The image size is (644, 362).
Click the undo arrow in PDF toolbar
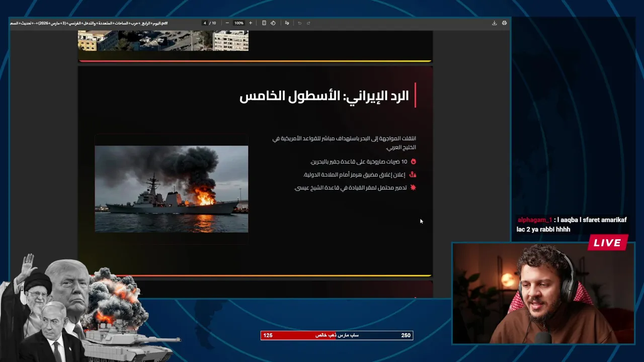click(x=299, y=23)
